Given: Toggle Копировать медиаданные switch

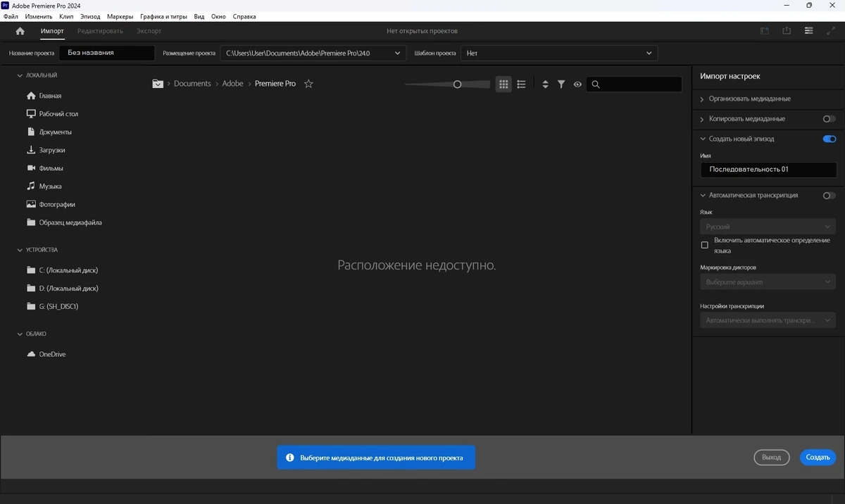Looking at the screenshot, I should coord(830,119).
